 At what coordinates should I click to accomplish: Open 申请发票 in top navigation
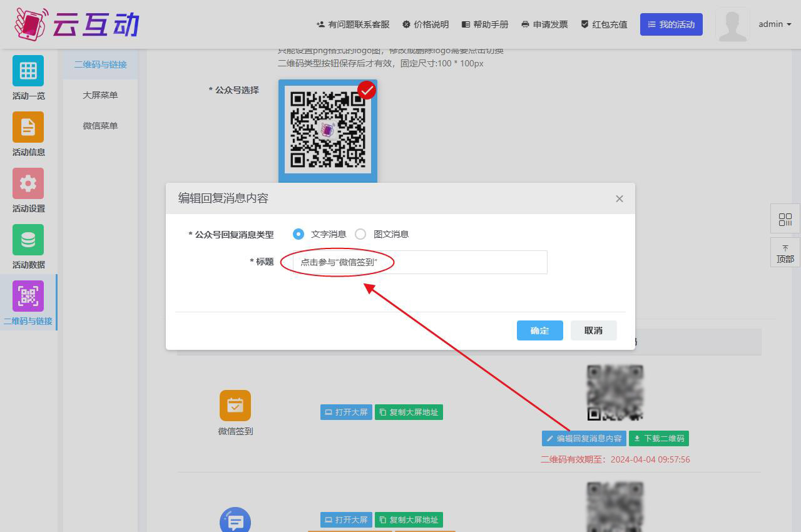[544, 24]
